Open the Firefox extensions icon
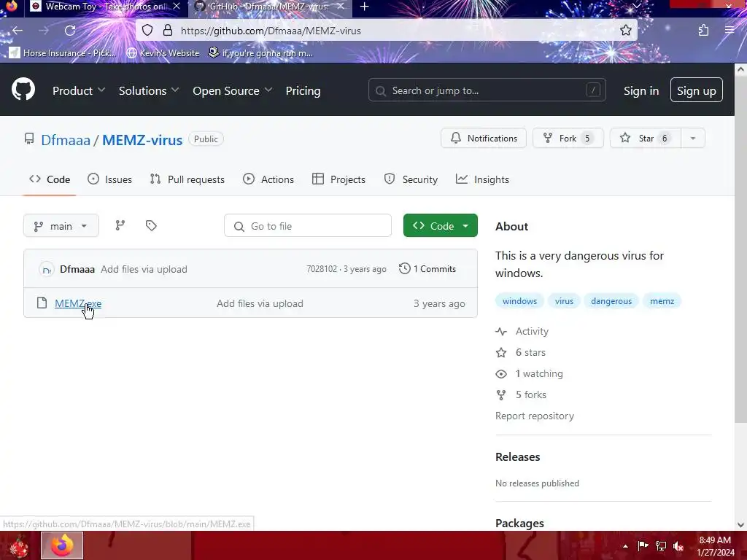 point(703,31)
